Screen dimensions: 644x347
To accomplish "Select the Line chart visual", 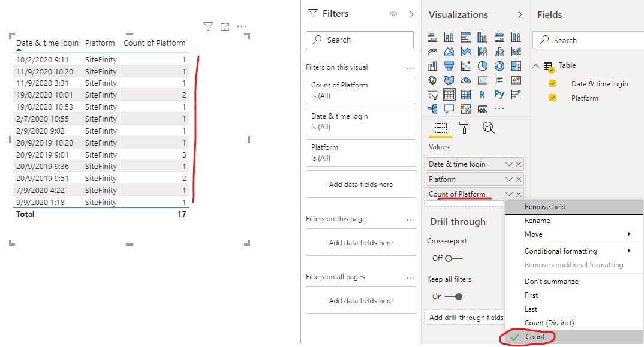I will coord(432,52).
